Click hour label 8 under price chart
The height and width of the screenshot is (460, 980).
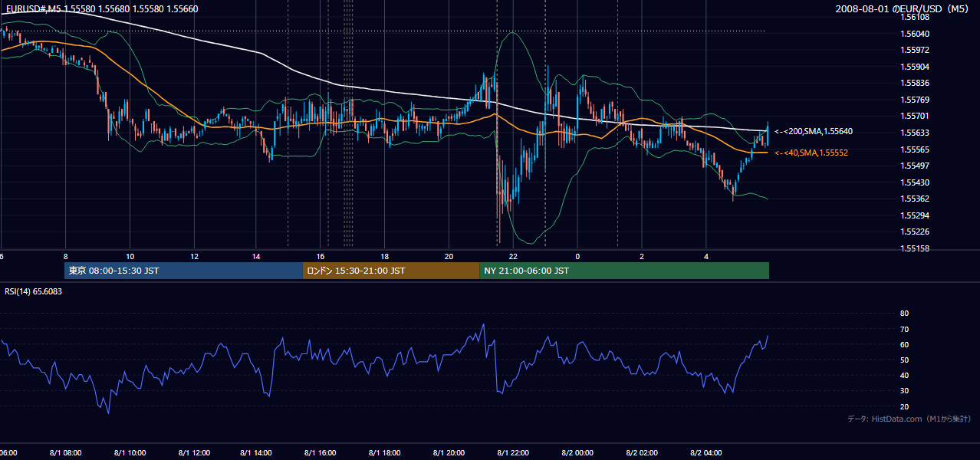coord(66,256)
